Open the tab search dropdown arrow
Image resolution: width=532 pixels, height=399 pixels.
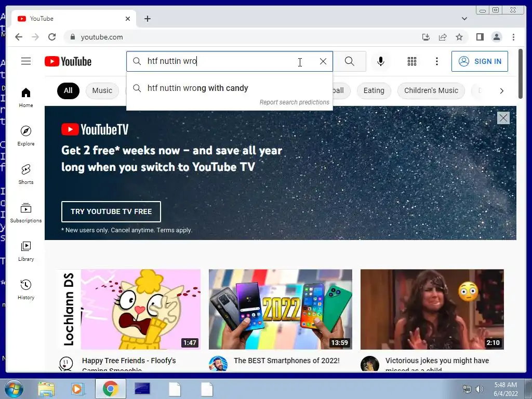tap(464, 19)
